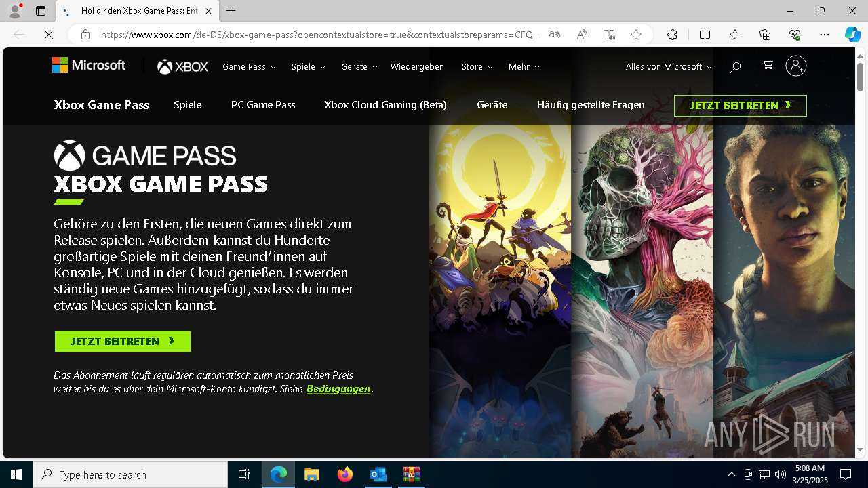
Task: Open the Favorites list icon
Action: coord(735,35)
